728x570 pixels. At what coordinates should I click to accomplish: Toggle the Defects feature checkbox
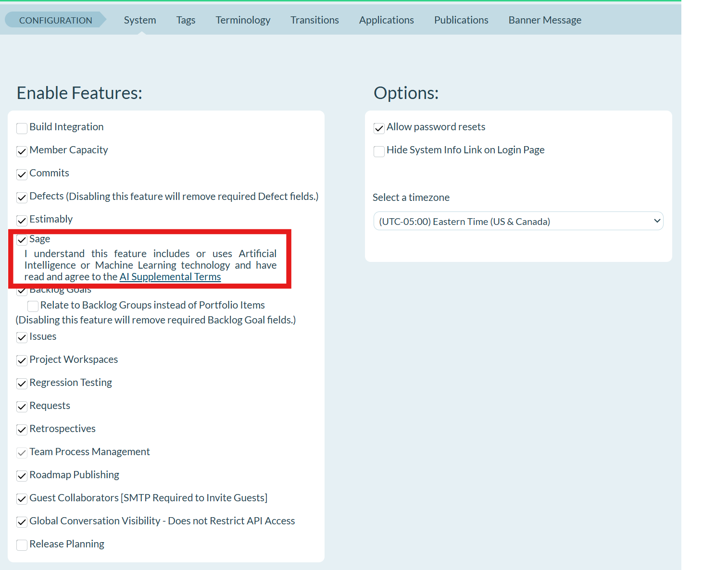coord(22,198)
